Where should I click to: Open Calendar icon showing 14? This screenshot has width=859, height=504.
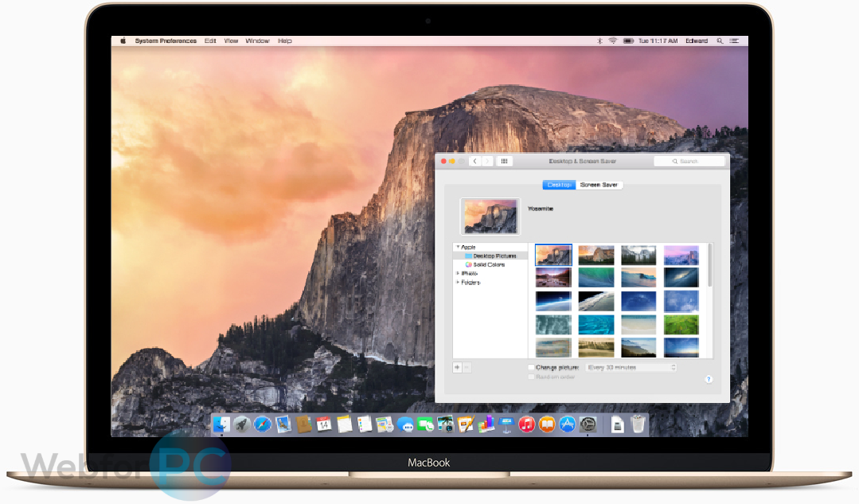pyautogui.click(x=324, y=424)
